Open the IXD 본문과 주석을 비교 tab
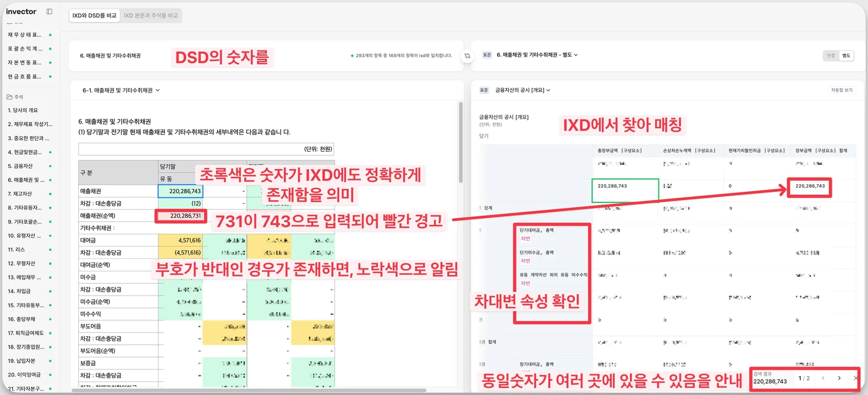Screen dimensions: 868x395 click(151, 16)
